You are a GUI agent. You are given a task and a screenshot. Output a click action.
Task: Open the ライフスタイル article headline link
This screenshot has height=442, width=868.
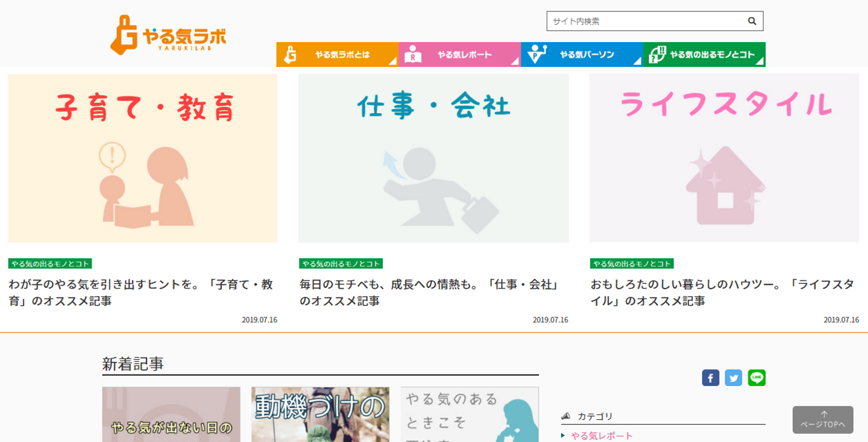tap(722, 292)
